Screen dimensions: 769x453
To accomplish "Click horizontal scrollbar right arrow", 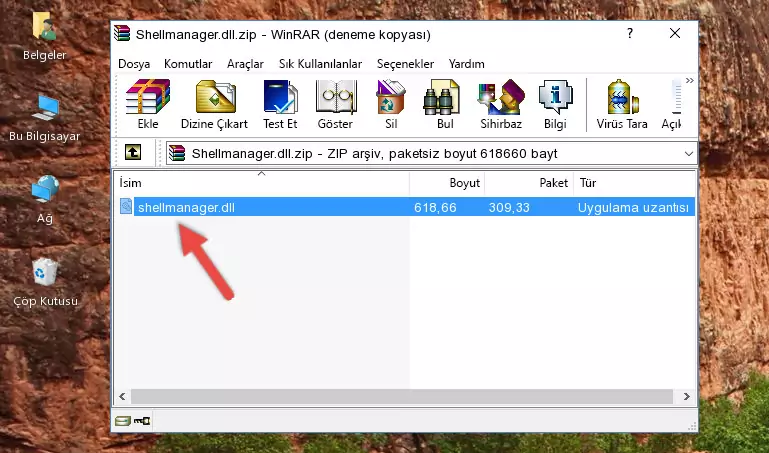I will [x=687, y=396].
